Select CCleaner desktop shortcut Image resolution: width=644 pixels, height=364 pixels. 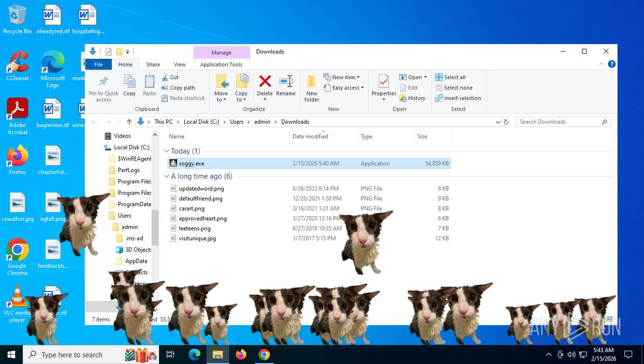tap(18, 66)
